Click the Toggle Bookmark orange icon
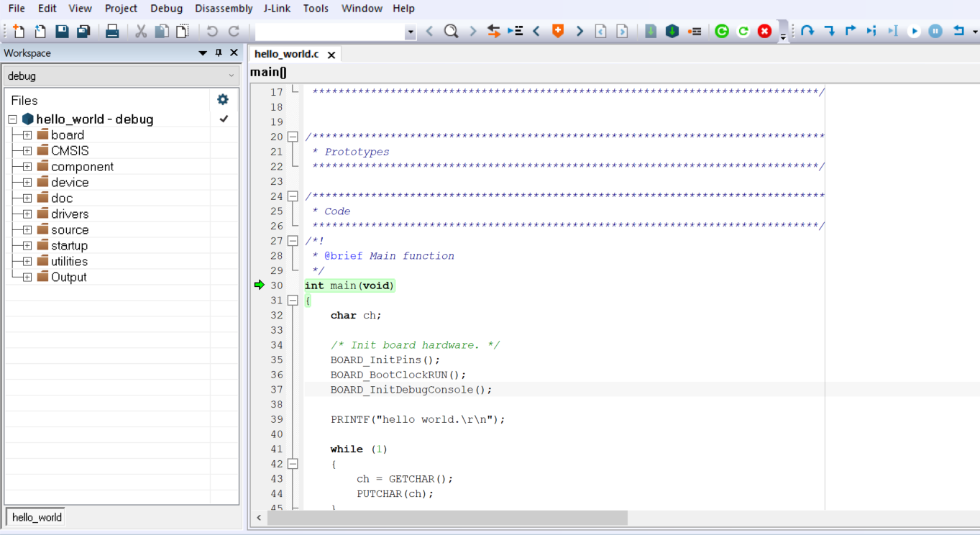Viewport: 980px width, 535px height. coord(558,31)
